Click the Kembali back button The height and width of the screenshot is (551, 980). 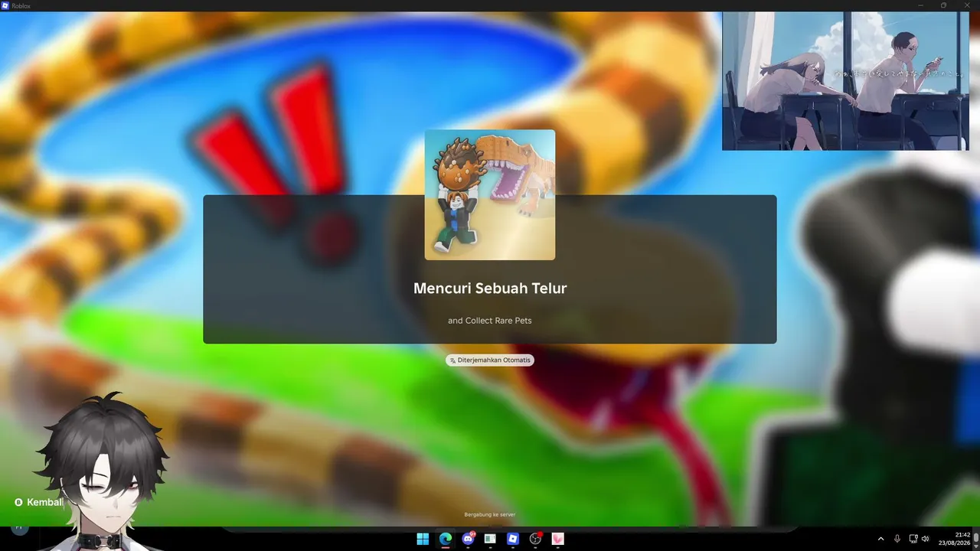pyautogui.click(x=39, y=502)
